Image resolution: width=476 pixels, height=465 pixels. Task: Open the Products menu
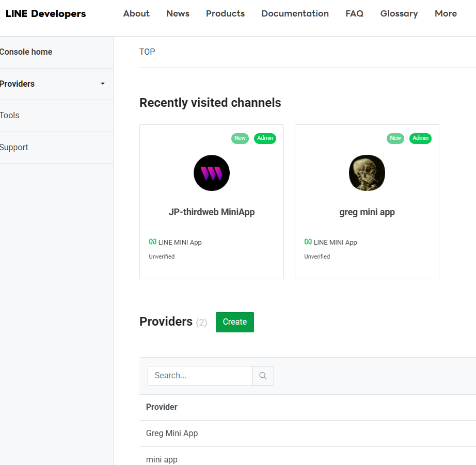(x=225, y=13)
